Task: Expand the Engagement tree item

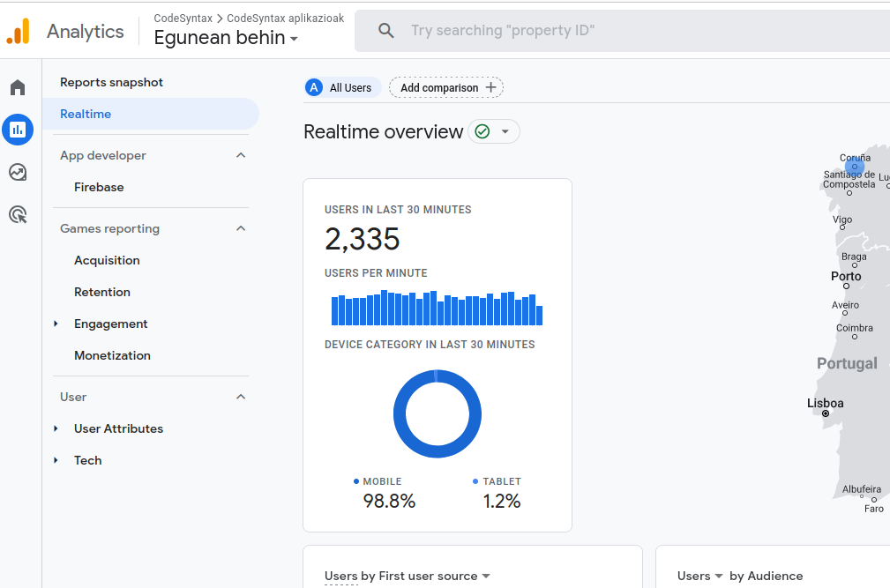Action: [x=56, y=324]
